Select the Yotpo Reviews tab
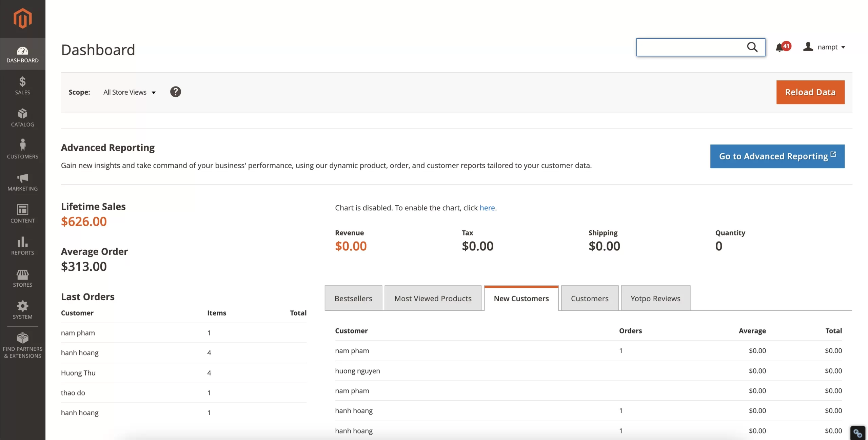 coord(655,298)
